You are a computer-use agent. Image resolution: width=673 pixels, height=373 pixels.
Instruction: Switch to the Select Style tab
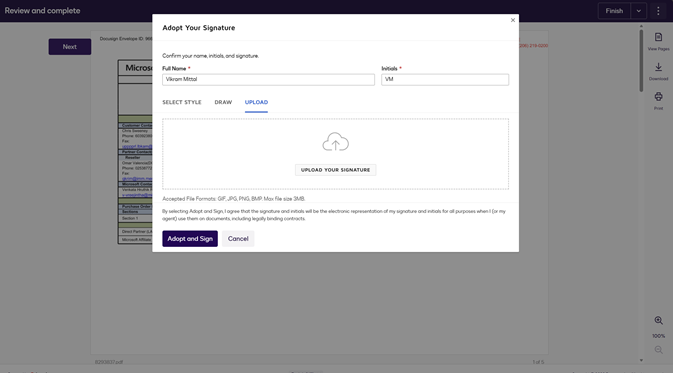pyautogui.click(x=182, y=102)
